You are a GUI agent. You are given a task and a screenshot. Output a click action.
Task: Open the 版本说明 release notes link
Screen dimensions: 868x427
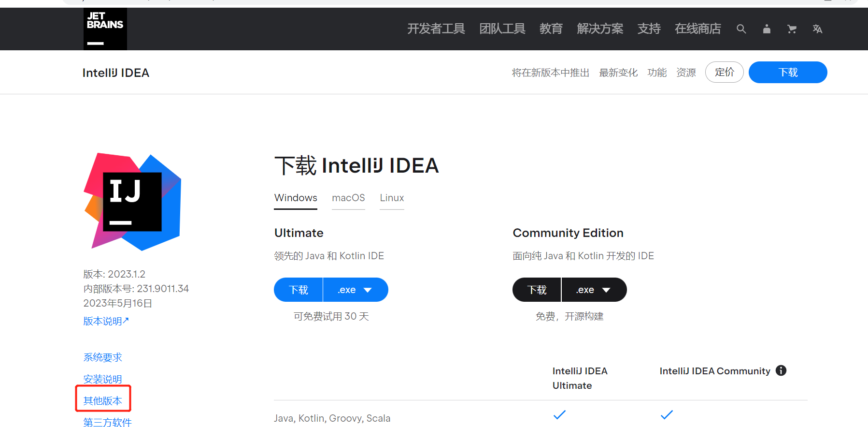(106, 321)
